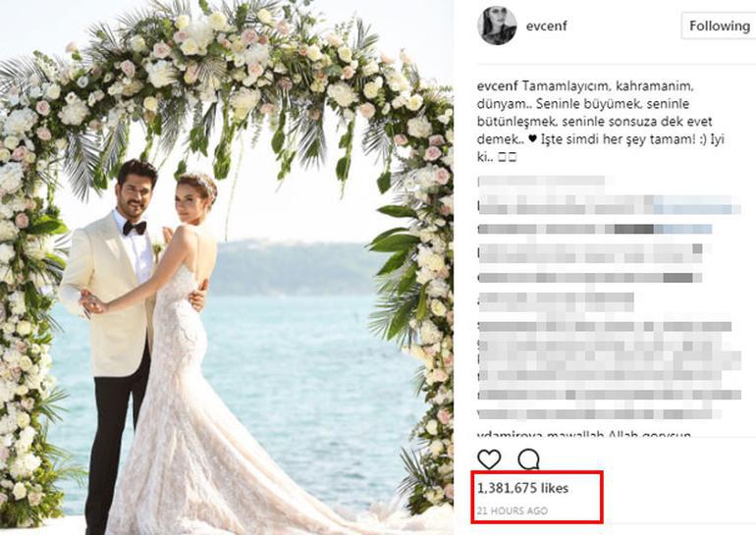Open the 21 HOURS AGO timestamp link
The width and height of the screenshot is (756, 535).
[x=513, y=510]
